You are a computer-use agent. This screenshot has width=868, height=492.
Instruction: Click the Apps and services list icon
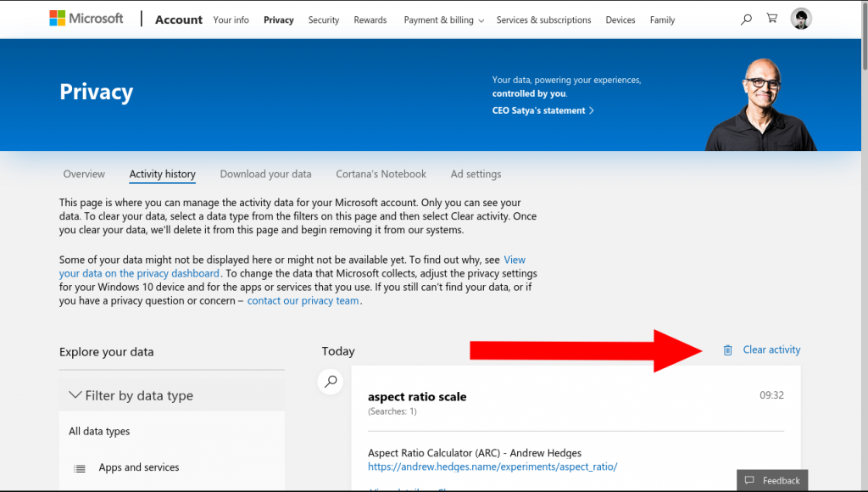80,467
